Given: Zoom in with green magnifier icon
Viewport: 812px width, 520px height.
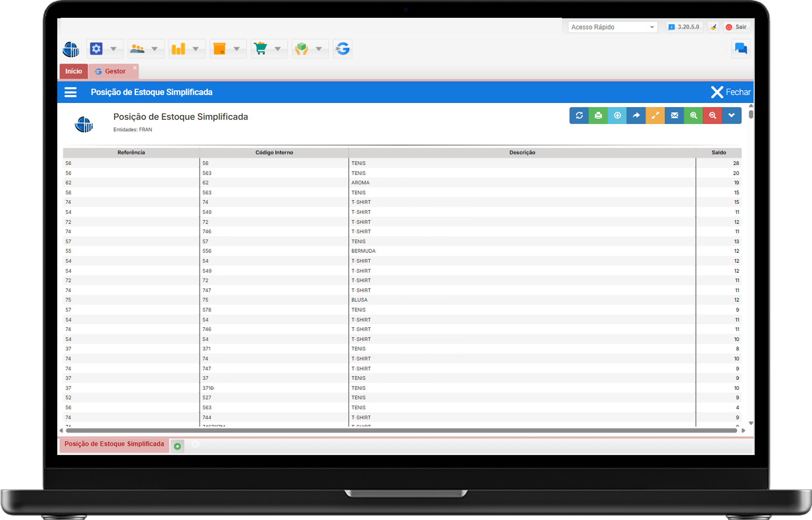Looking at the screenshot, I should [694, 115].
